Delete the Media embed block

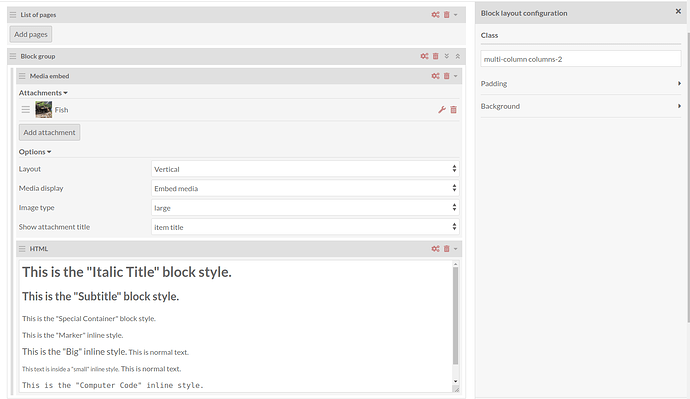coord(447,76)
